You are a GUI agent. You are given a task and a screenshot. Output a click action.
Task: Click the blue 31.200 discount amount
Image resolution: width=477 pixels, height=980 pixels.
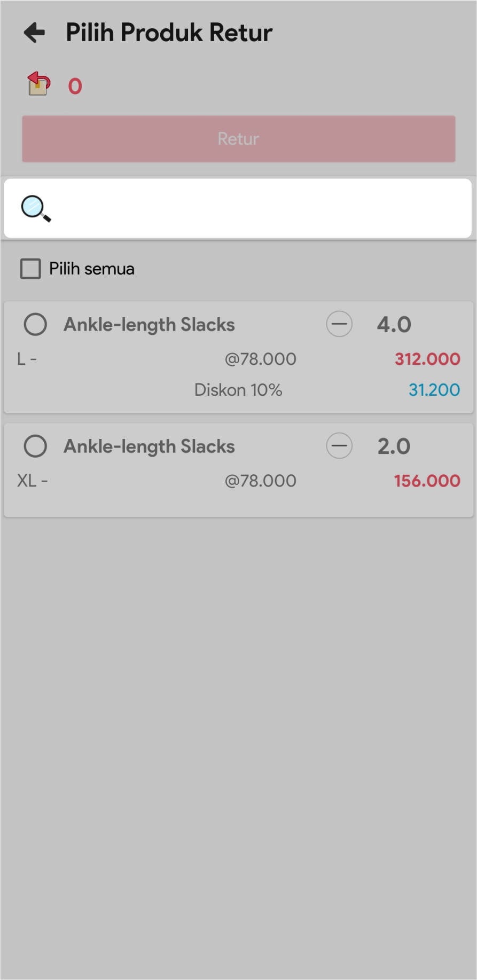point(434,390)
